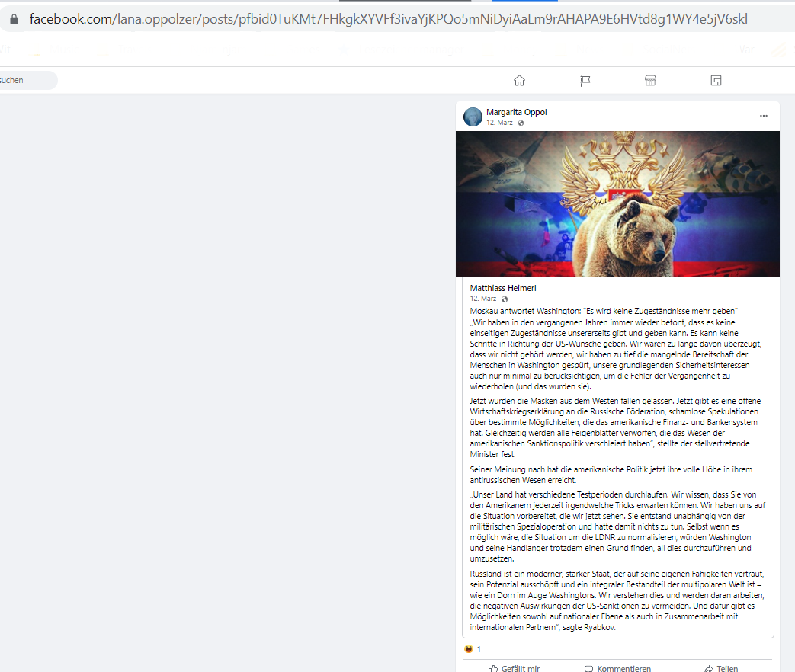This screenshot has width=795, height=672.
Task: Click the Teilen share button
Action: pos(722,668)
